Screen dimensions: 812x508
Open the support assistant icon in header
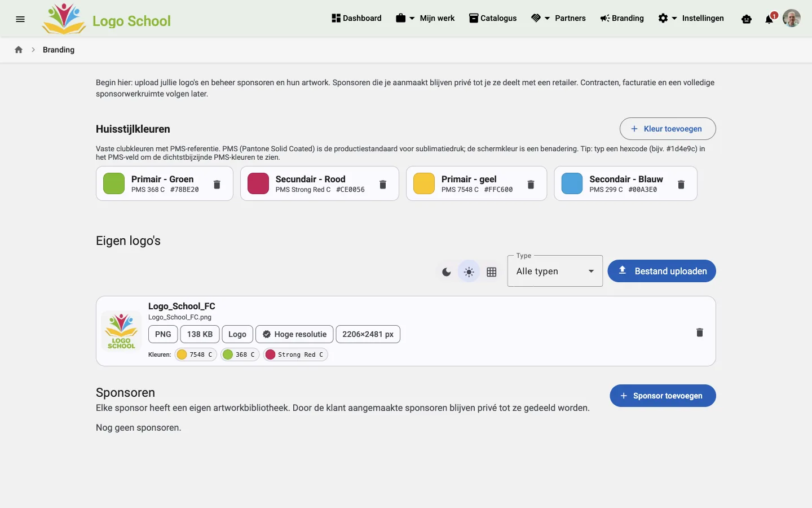(747, 19)
